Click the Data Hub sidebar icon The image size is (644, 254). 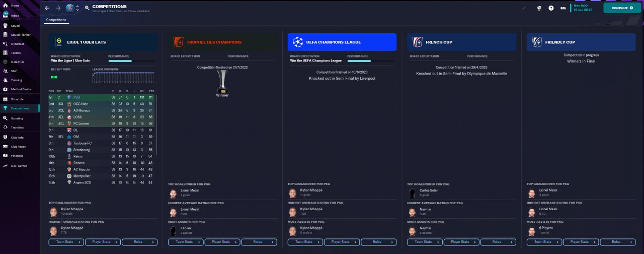[x=6, y=61]
